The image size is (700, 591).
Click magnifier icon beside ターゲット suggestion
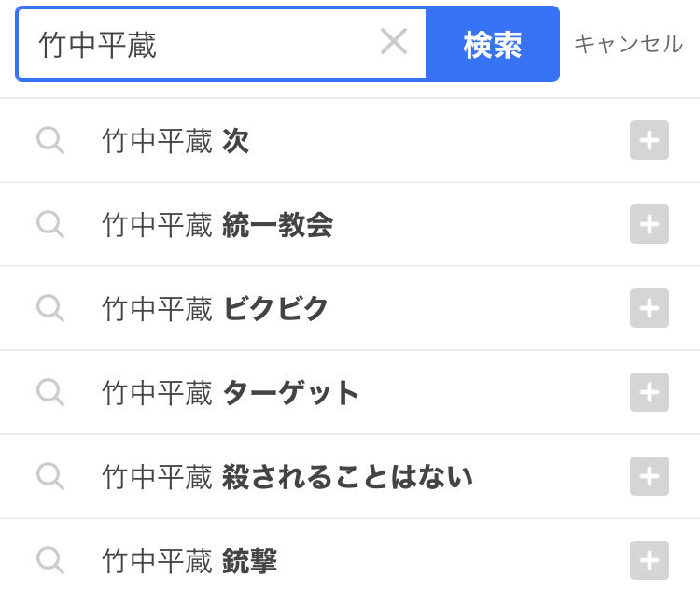click(50, 392)
